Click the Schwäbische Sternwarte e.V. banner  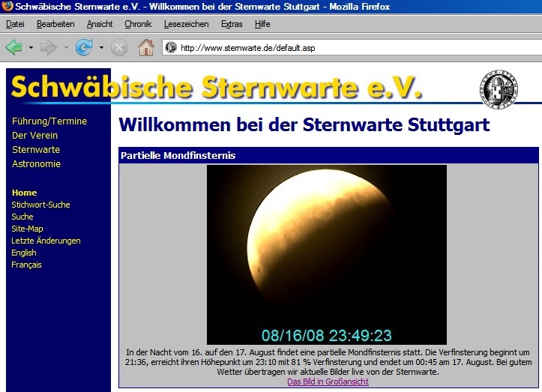point(217,87)
